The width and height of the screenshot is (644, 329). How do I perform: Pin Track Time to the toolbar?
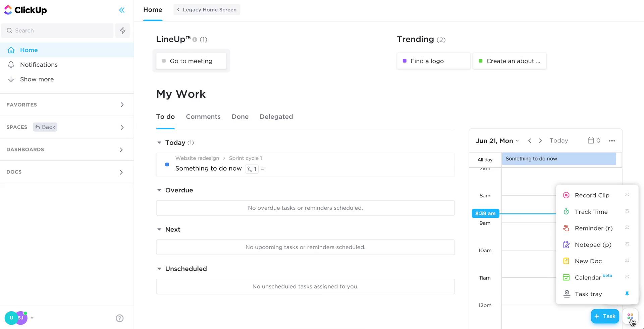tap(627, 211)
